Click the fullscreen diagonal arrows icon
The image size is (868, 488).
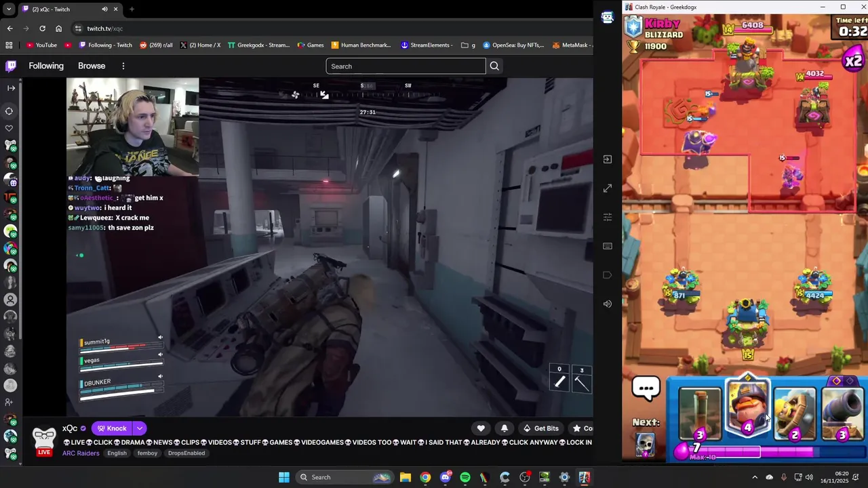608,188
